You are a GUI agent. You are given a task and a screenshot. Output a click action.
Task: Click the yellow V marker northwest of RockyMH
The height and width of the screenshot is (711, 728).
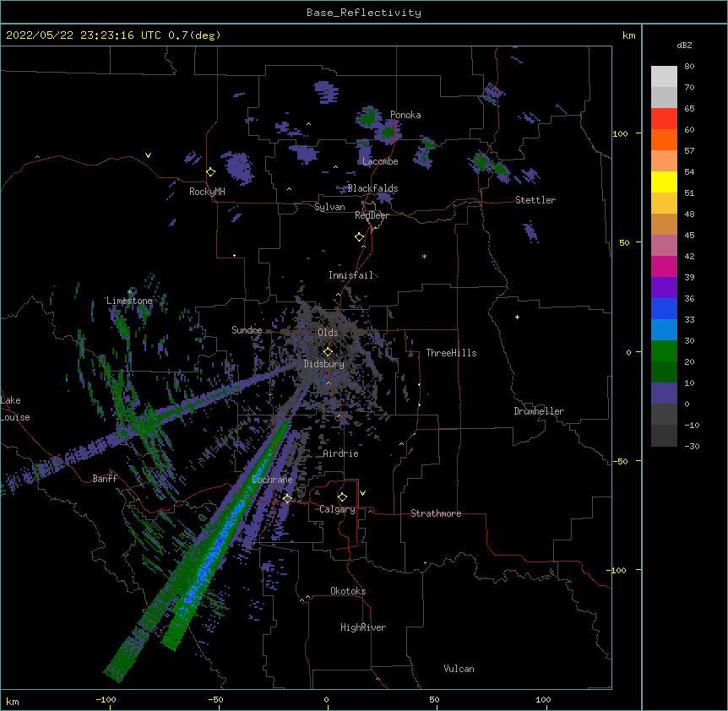pos(148,155)
